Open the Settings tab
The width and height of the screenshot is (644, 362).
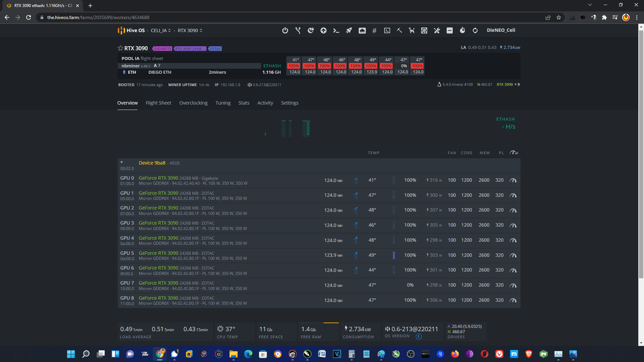point(290,103)
